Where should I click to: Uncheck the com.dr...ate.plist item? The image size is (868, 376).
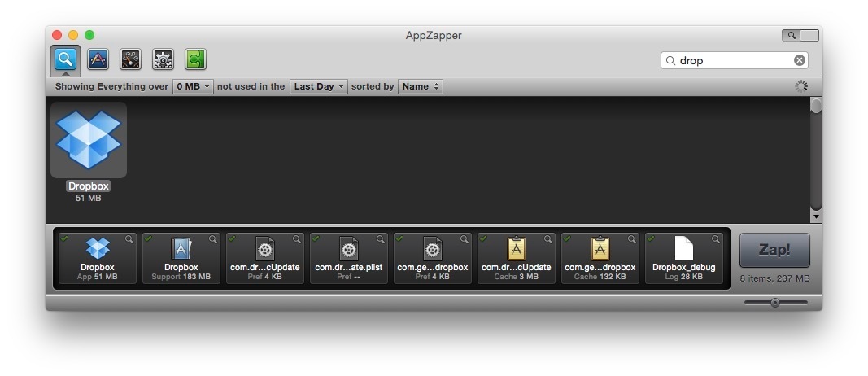pos(316,238)
